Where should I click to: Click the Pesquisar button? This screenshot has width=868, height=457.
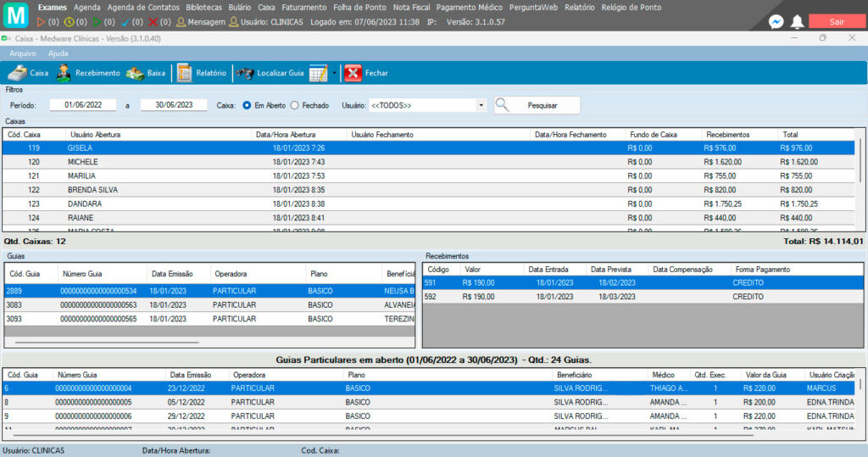(537, 105)
